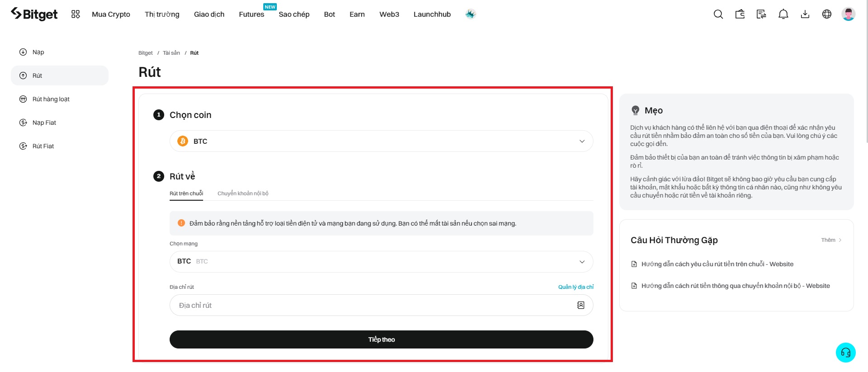The image size is (868, 372).
Task: Switch to Chuyển khoản nội bộ tab
Action: (243, 193)
